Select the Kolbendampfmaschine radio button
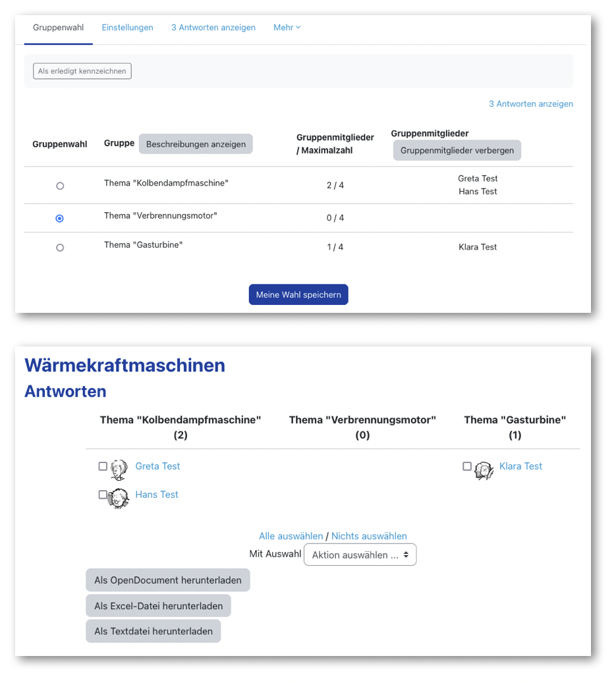The image size is (616, 683). coord(60,186)
